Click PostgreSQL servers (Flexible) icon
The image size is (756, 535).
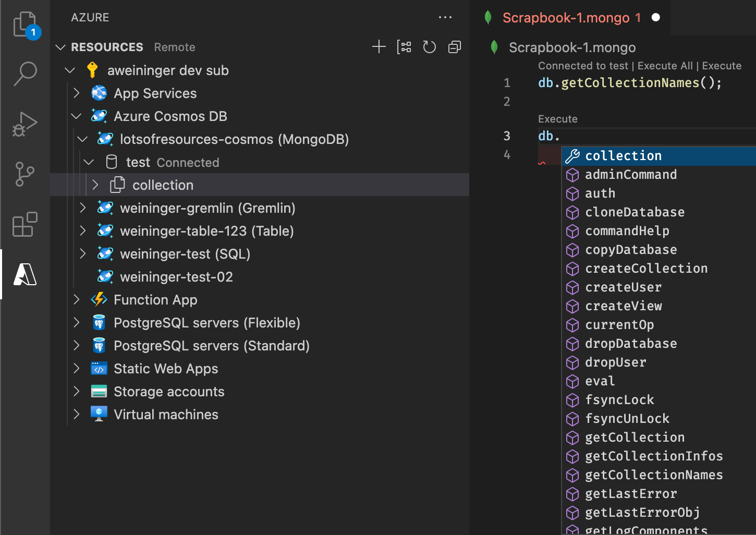pyautogui.click(x=99, y=322)
